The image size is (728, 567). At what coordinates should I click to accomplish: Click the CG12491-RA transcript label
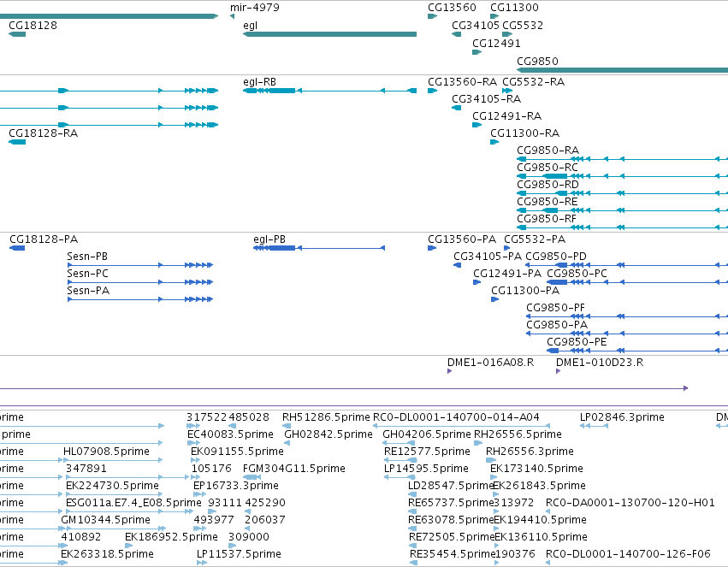click(507, 116)
